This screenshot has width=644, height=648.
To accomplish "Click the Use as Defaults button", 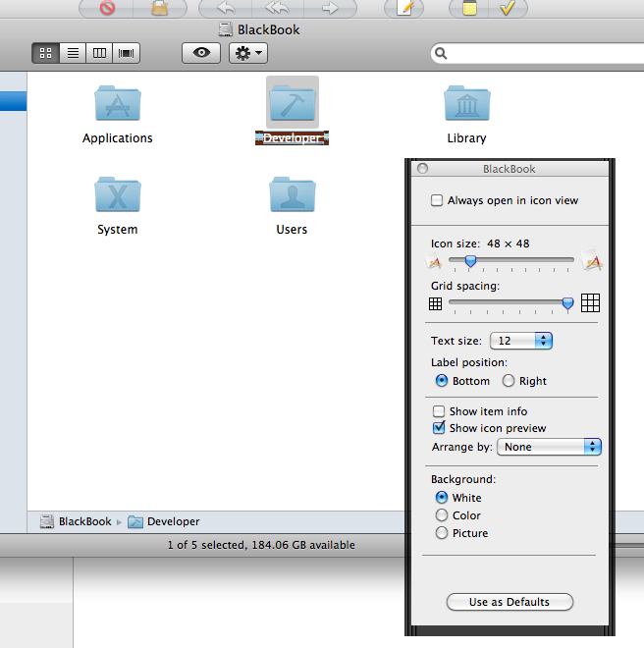I will [510, 602].
